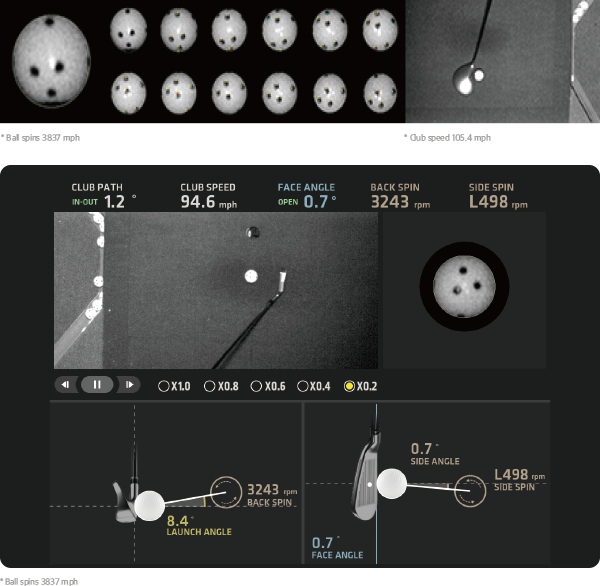
Task: Click the 8.4 LAUNCH ANGLE label
Action: (x=199, y=526)
